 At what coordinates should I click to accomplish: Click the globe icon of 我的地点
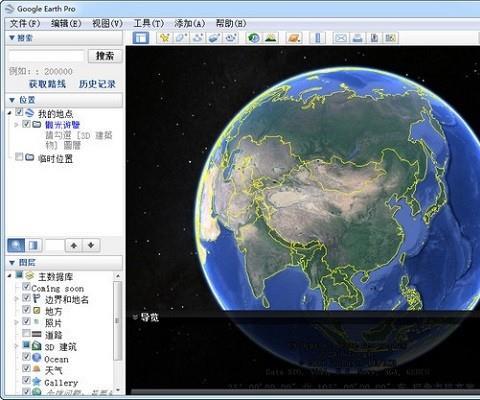(x=30, y=113)
